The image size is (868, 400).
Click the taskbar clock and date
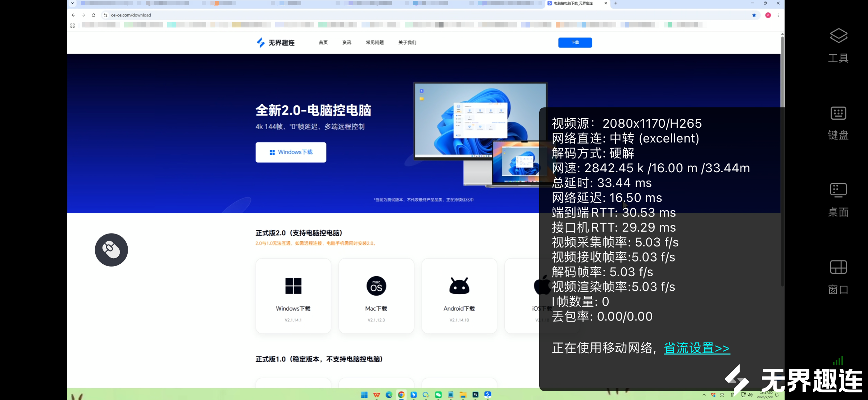tap(765, 395)
